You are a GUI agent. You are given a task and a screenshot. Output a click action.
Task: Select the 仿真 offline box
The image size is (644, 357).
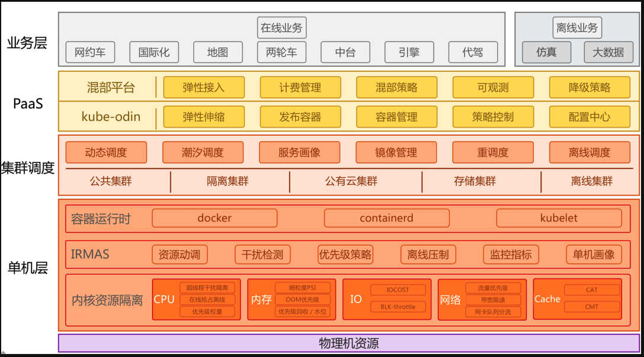[546, 52]
